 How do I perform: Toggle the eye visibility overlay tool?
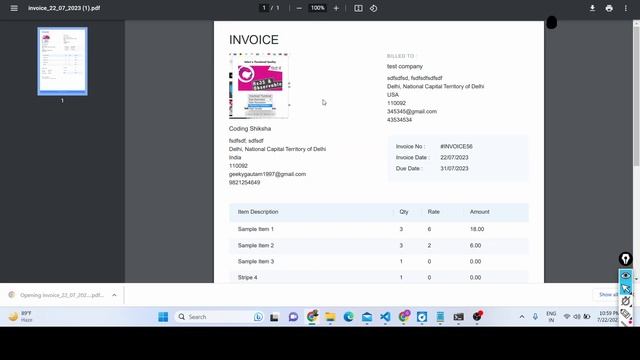(x=625, y=276)
